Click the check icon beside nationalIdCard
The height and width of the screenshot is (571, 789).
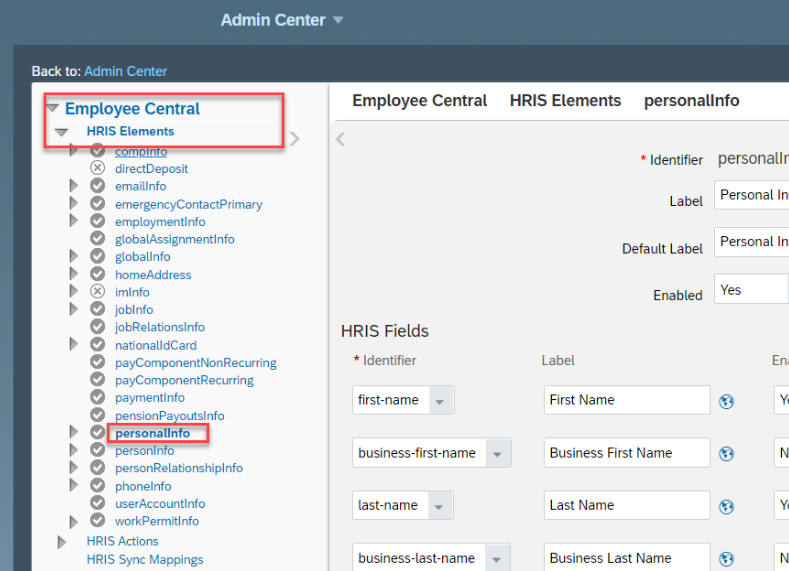click(98, 344)
